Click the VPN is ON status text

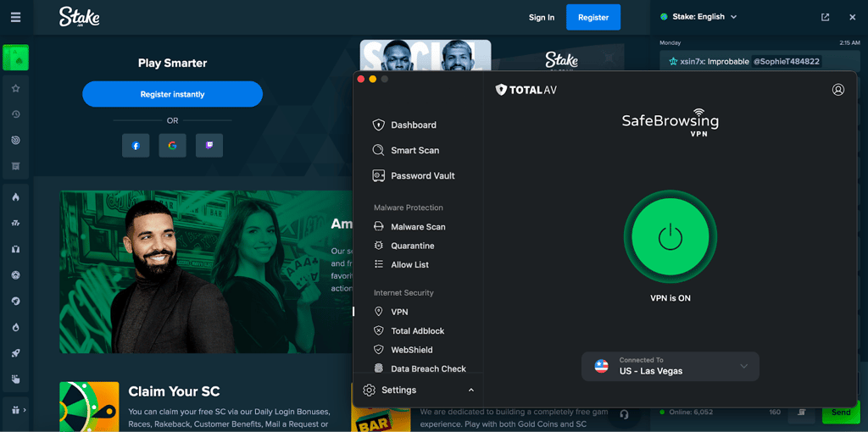coord(670,298)
